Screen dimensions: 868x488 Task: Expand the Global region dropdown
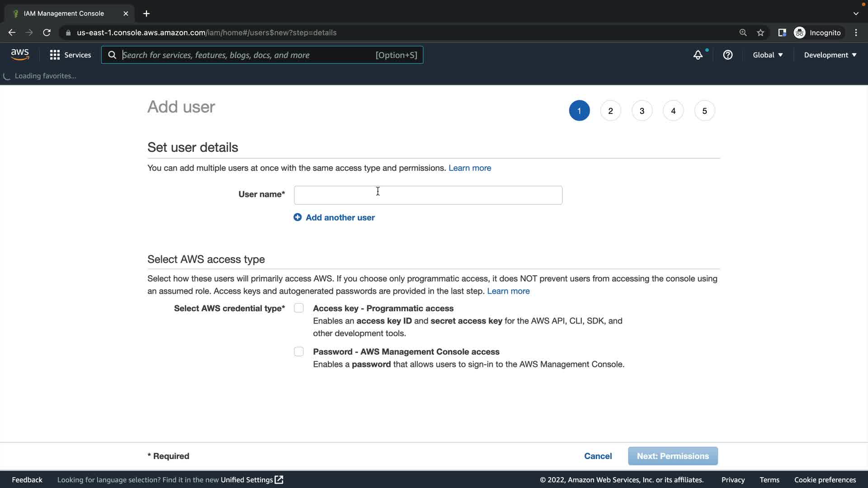[767, 55]
